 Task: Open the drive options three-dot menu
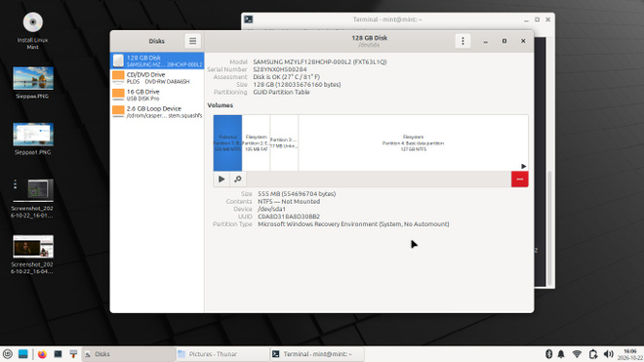(x=463, y=41)
